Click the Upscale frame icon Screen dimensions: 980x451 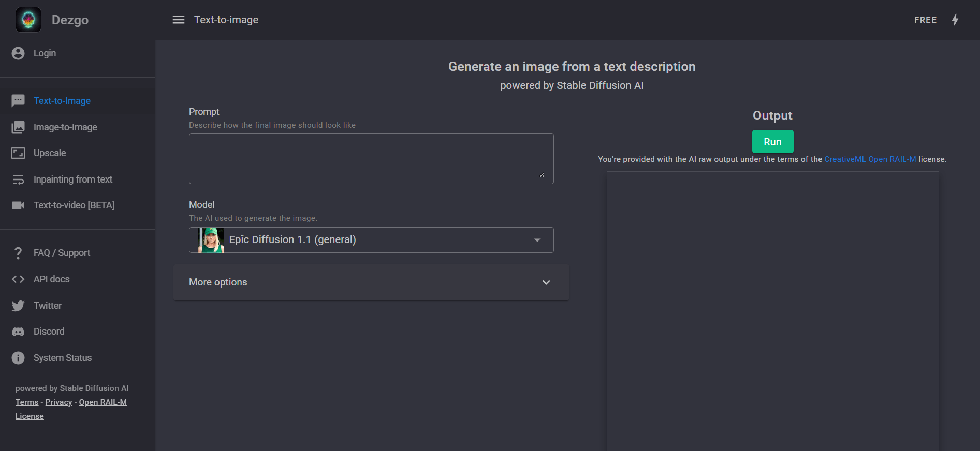tap(18, 153)
